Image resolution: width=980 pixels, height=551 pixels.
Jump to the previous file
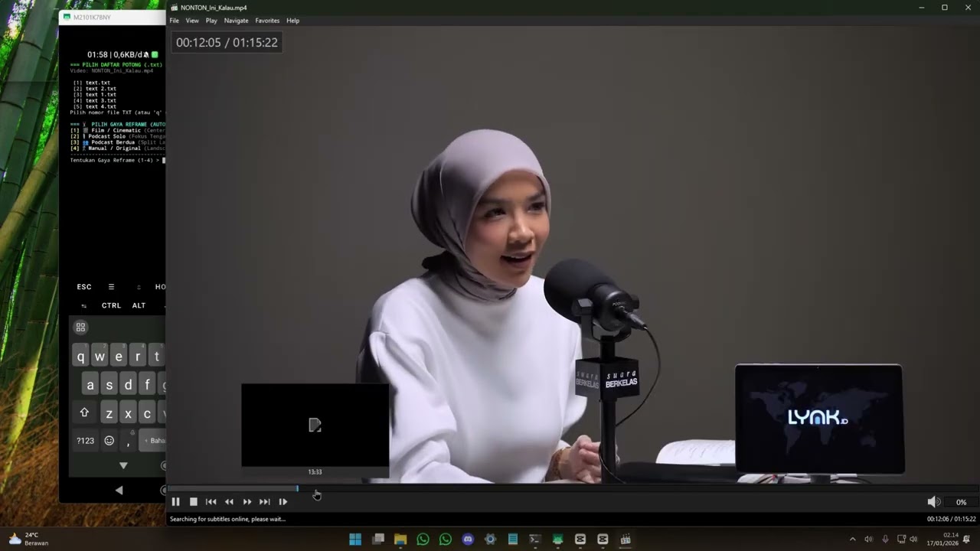(211, 502)
